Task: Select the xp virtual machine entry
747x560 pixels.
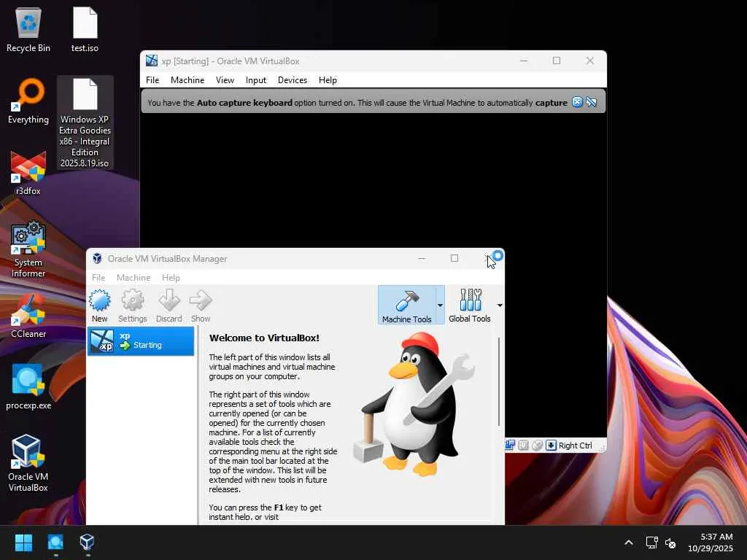Action: pyautogui.click(x=141, y=341)
